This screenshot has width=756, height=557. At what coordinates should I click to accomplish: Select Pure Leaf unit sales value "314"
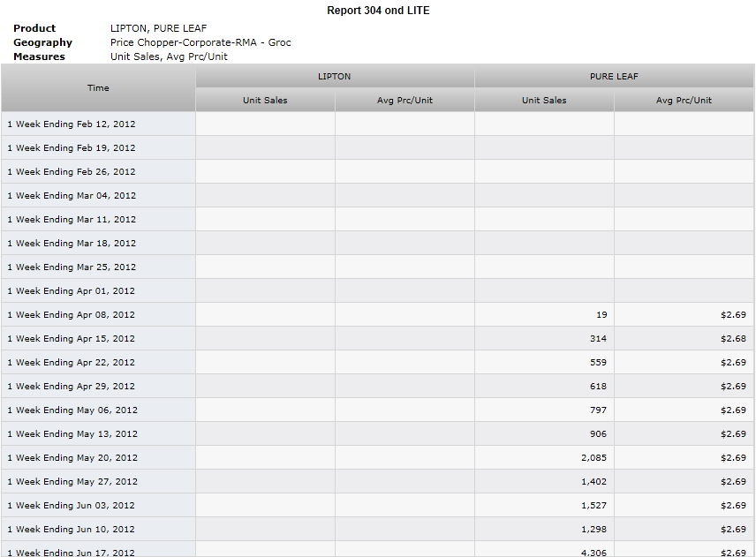(x=598, y=339)
